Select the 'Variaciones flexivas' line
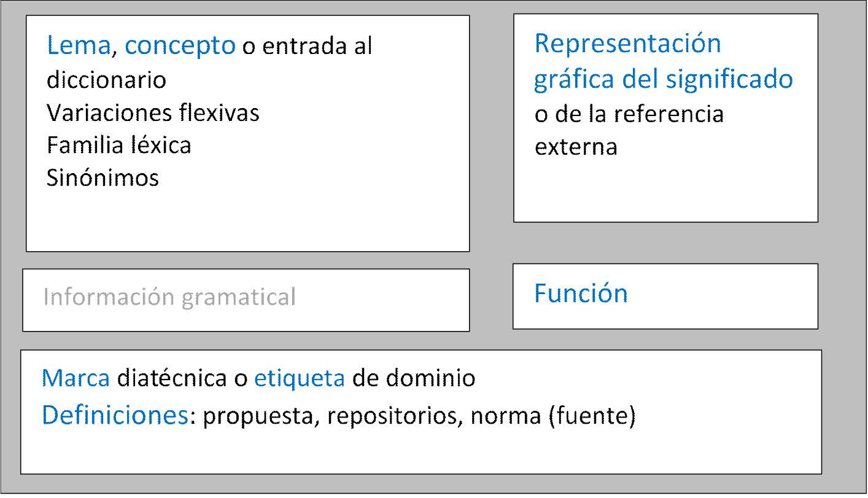Screen dimensions: 868x498 pyautogui.click(x=153, y=113)
